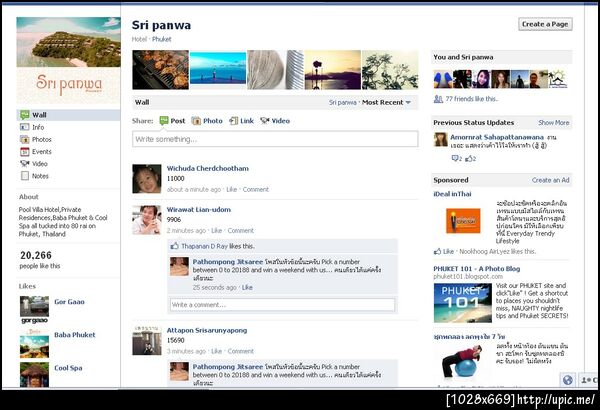
Task: Click the 77 friends like this link
Action: tap(471, 99)
